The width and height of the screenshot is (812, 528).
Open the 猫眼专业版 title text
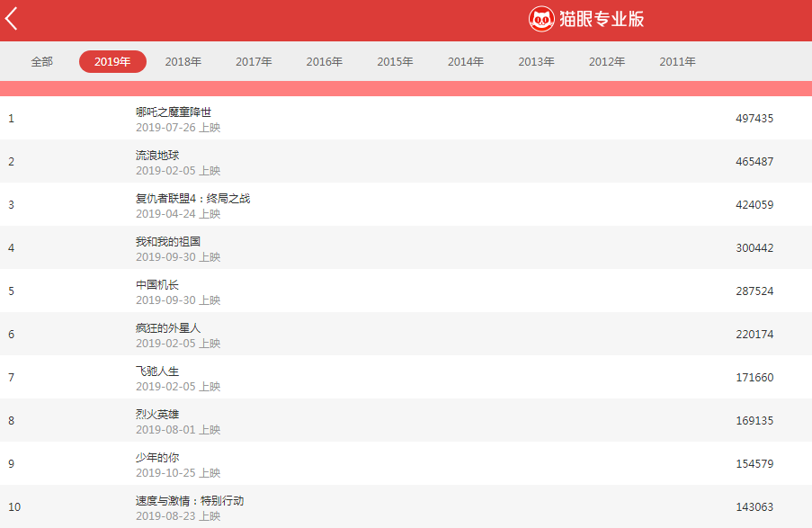[602, 19]
